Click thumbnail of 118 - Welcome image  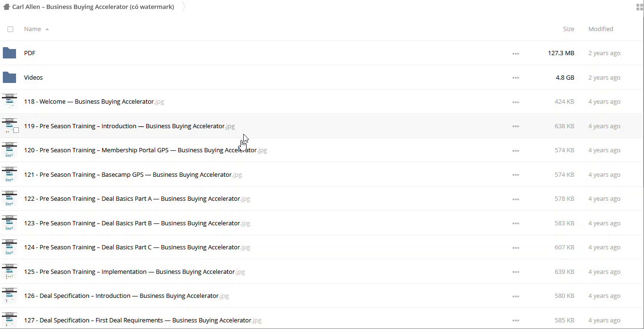(x=9, y=101)
